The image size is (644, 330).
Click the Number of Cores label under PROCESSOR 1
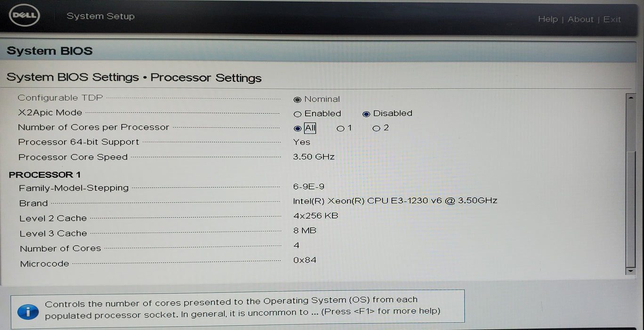click(x=60, y=248)
